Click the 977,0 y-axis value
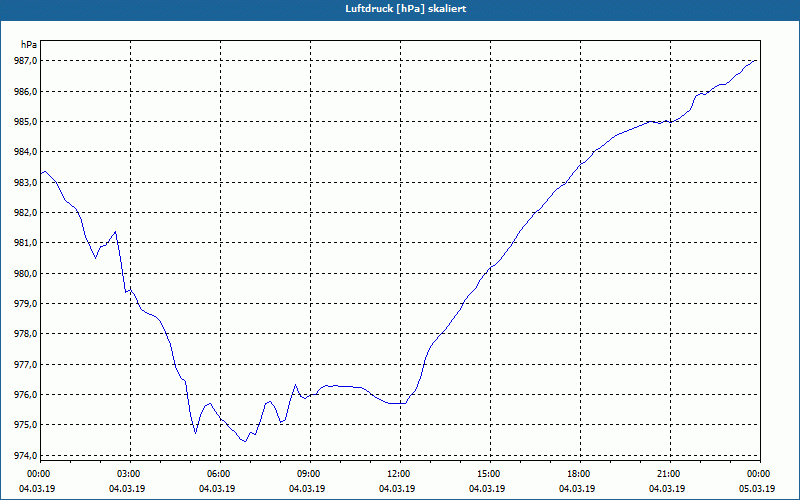This screenshot has height=500, width=800. pyautogui.click(x=26, y=365)
